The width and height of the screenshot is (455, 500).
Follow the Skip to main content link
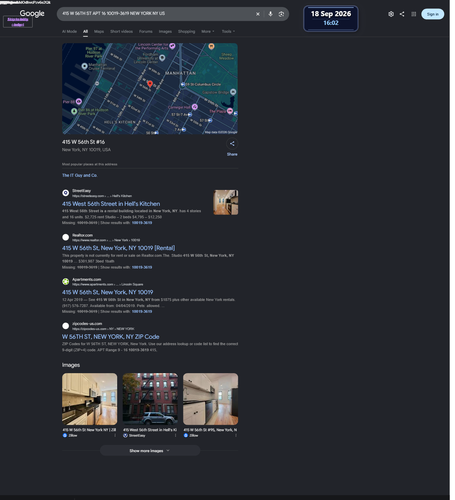point(18,22)
